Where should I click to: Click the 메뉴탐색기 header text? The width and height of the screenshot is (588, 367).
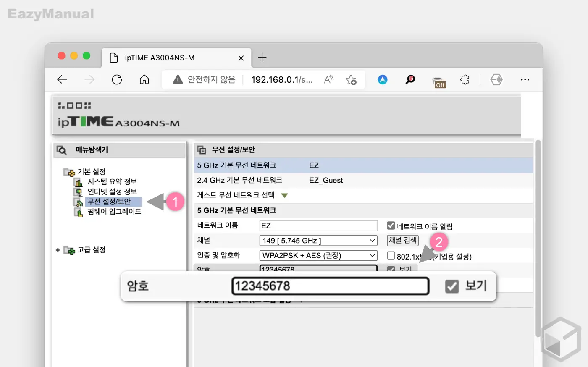click(92, 149)
